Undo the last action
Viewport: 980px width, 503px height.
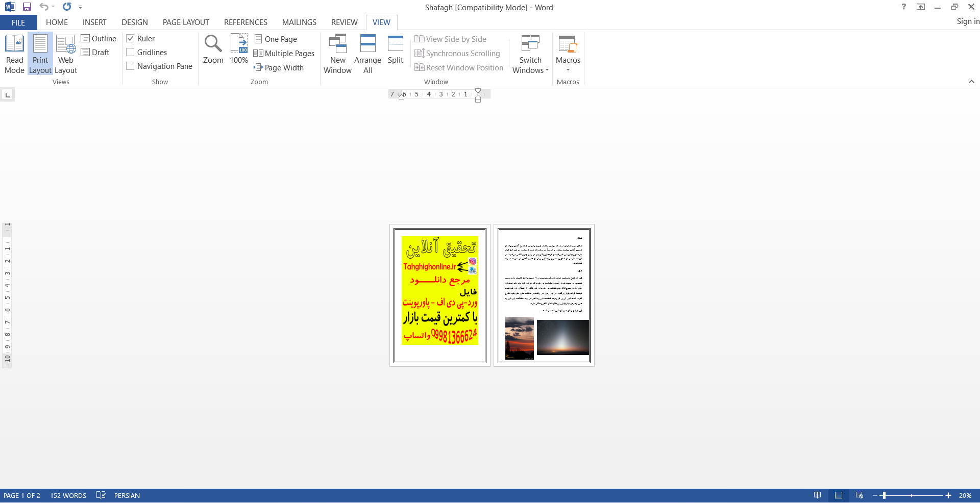44,7
